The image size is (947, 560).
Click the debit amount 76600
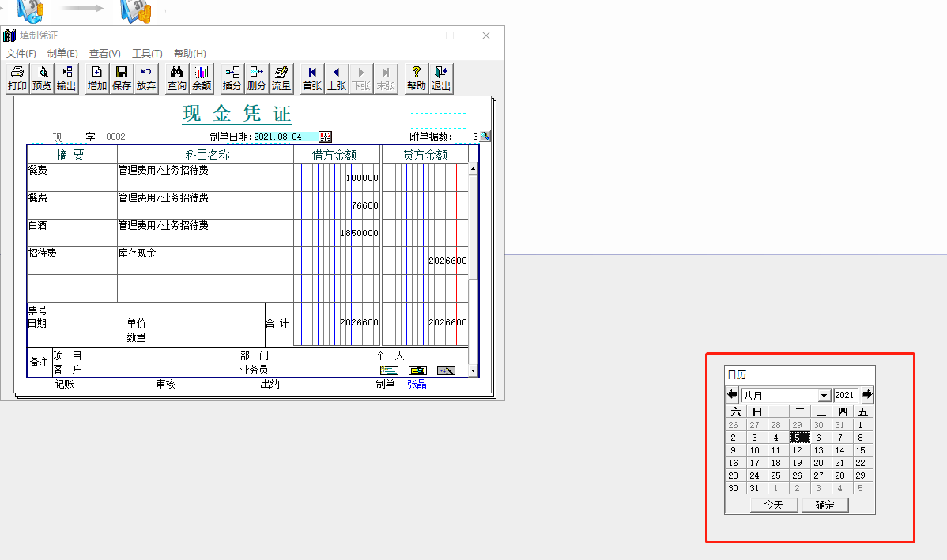click(365, 205)
